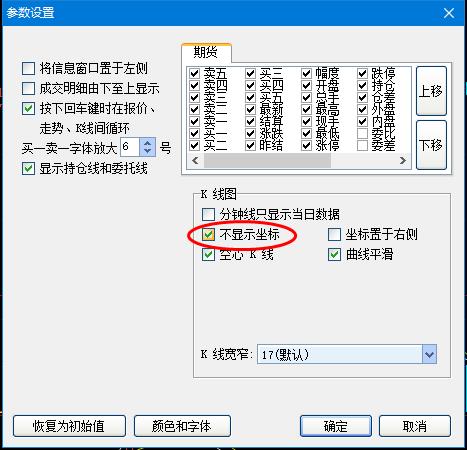The height and width of the screenshot is (450, 467).
Task: Click the list's right scroll arrow
Action: coord(403,161)
